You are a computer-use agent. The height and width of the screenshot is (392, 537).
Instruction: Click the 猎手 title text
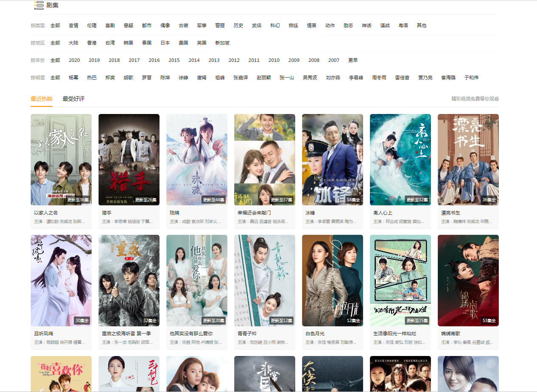point(106,213)
